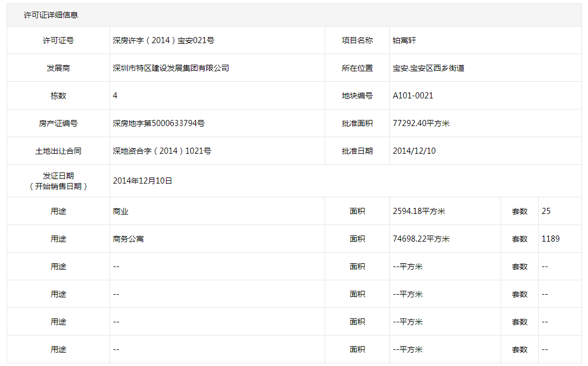Image resolution: width=588 pixels, height=366 pixels.
Task: Select usage value 商业
Action: 121,212
